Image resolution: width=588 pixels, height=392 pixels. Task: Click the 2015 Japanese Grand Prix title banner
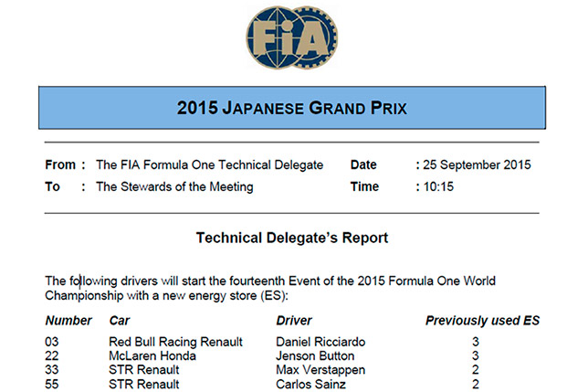coord(292,108)
